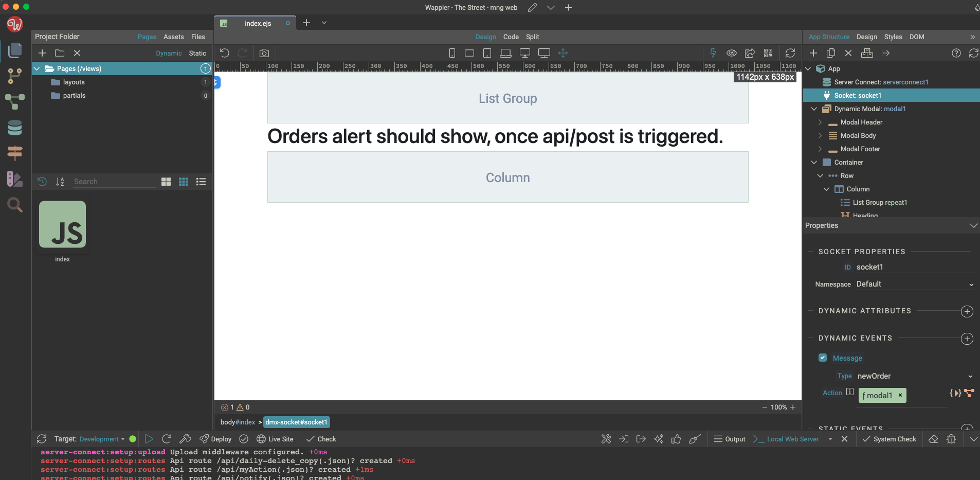Viewport: 980px width, 480px height.
Task: Uncheck the Message dynamic event checkbox
Action: pyautogui.click(x=823, y=358)
